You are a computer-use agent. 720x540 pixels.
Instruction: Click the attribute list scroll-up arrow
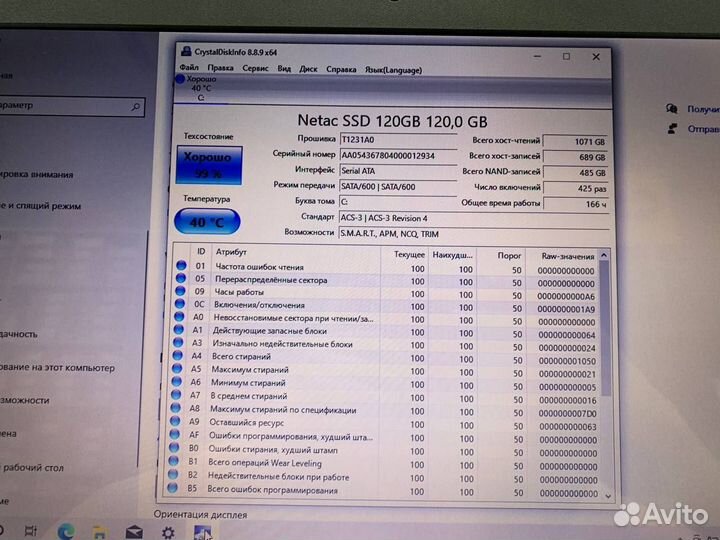coord(604,255)
